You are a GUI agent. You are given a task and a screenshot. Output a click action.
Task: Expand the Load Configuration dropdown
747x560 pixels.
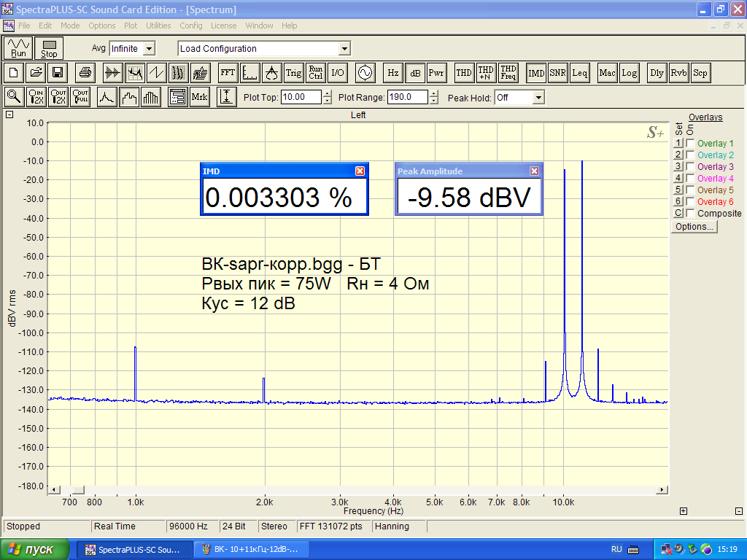pos(344,49)
